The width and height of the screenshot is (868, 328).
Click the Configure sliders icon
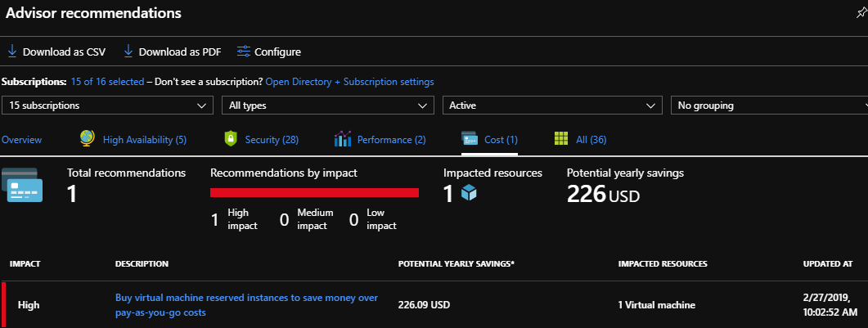[x=243, y=52]
